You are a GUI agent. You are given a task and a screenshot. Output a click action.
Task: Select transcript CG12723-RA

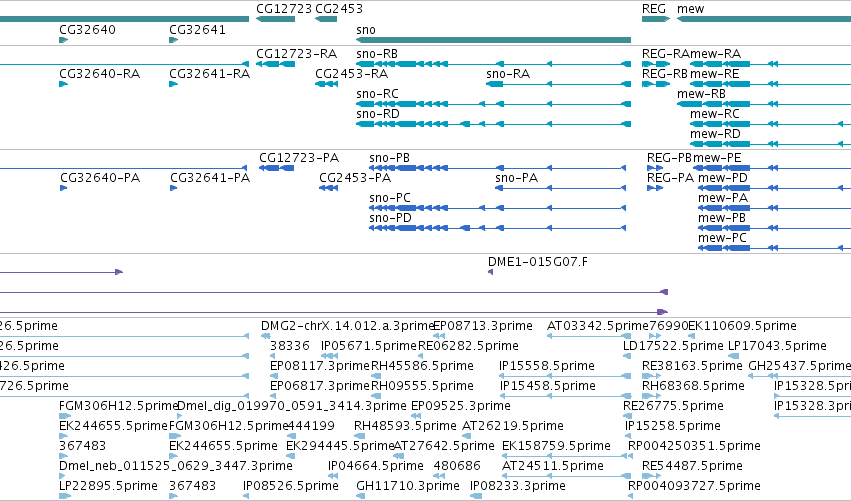296,54
